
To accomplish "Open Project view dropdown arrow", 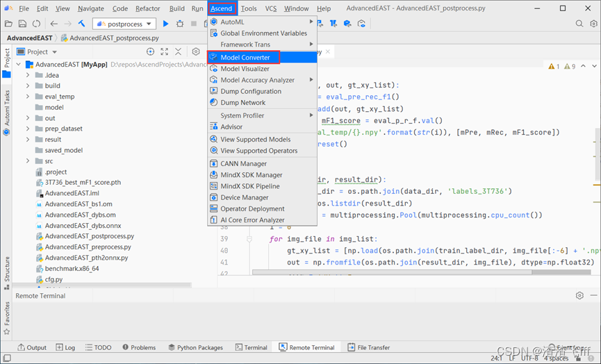I will click(x=54, y=51).
